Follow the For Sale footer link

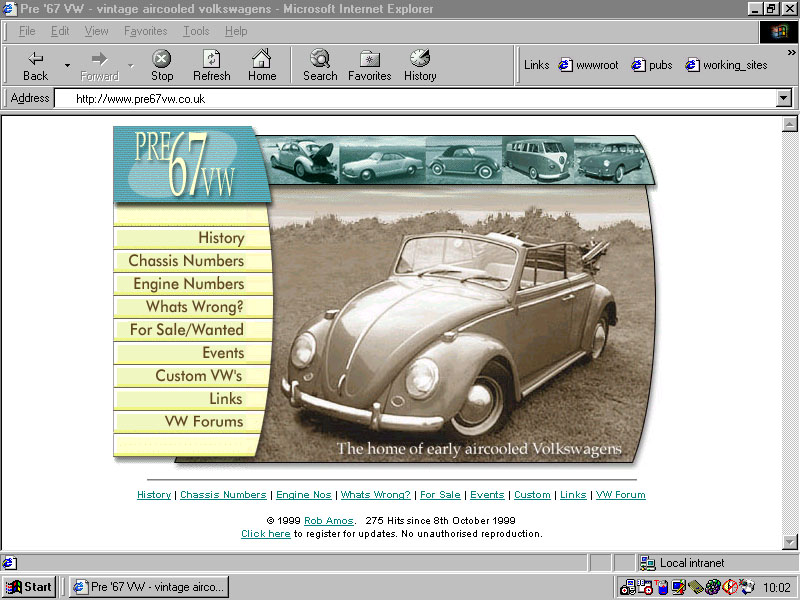(440, 494)
